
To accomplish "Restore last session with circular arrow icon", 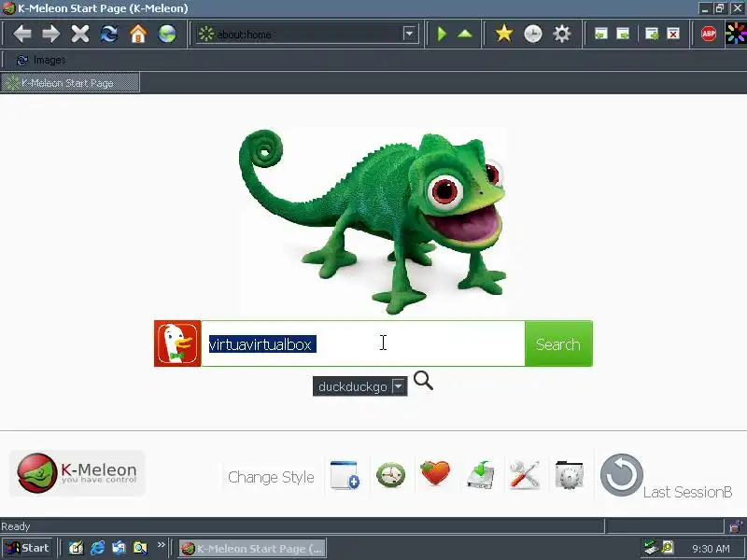I will [x=622, y=475].
